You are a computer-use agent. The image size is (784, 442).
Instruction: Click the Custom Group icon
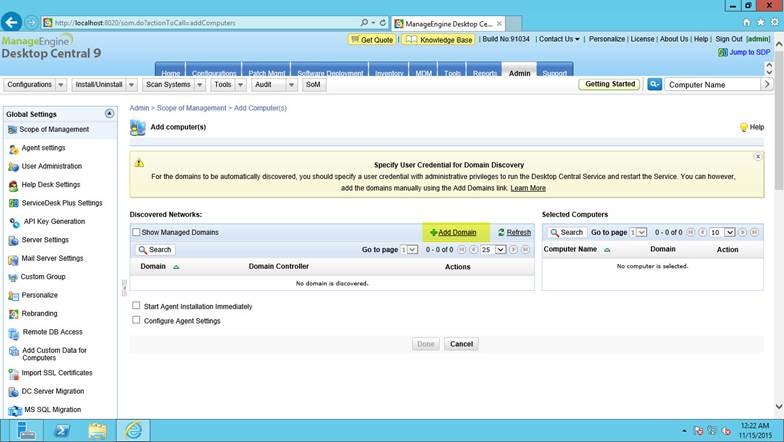pyautogui.click(x=13, y=278)
